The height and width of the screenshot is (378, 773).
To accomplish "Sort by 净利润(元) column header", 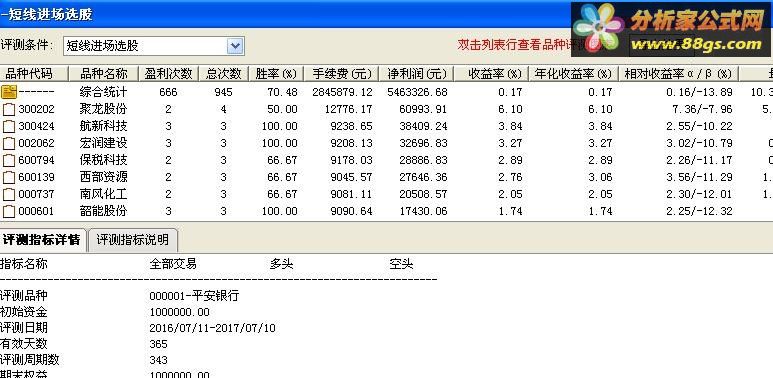I will tap(416, 74).
